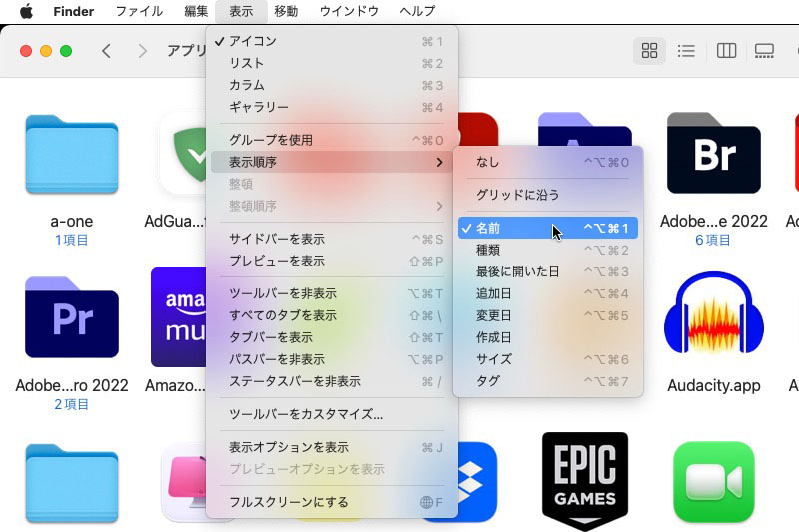Image resolution: width=799 pixels, height=532 pixels.
Task: Choose カラム view in menu
Action: pyautogui.click(x=332, y=85)
